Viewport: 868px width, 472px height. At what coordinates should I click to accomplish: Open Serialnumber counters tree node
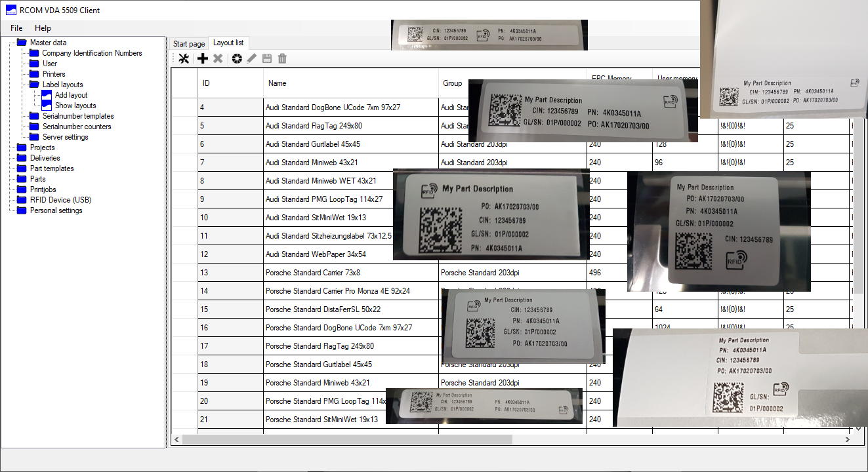pyautogui.click(x=77, y=127)
